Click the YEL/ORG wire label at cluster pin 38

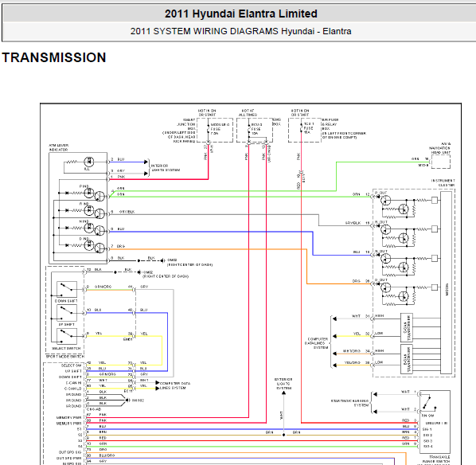click(x=353, y=362)
